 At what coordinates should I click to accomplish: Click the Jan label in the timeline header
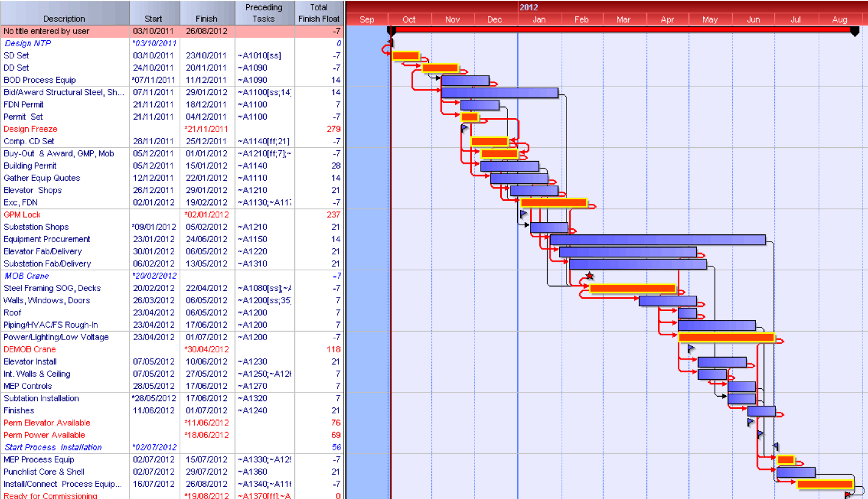point(538,19)
